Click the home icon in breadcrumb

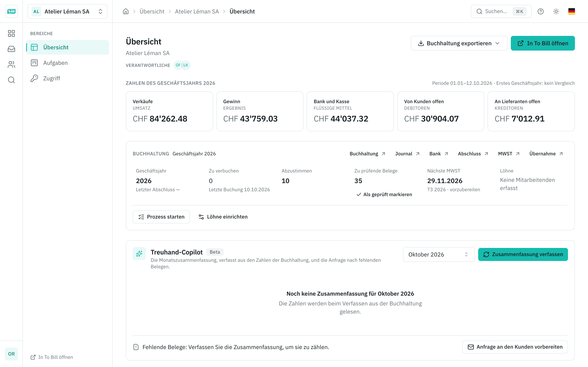click(x=126, y=11)
